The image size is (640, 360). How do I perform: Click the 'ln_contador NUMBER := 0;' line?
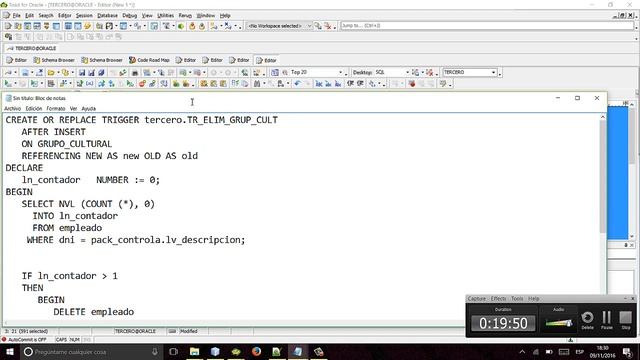91,180
